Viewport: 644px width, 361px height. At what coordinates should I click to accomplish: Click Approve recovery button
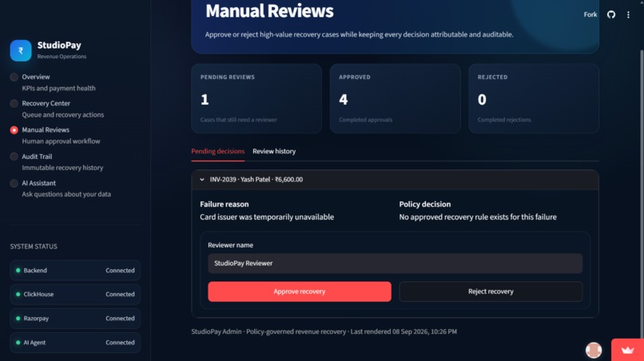(300, 292)
